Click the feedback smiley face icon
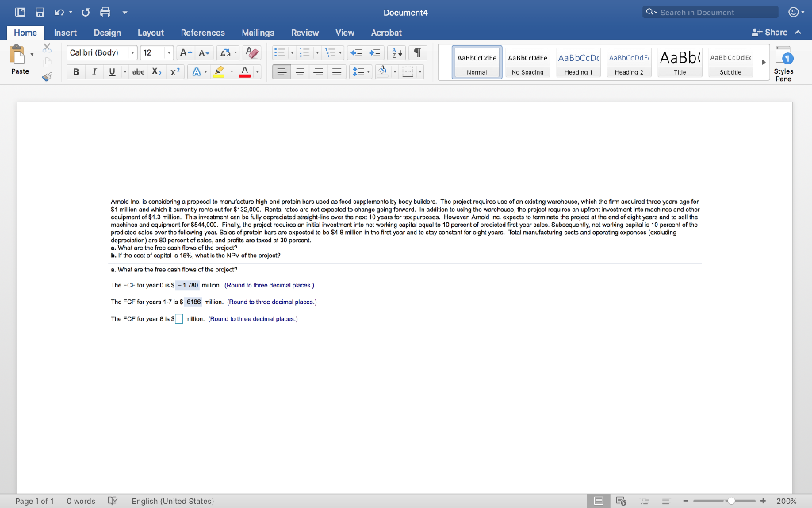This screenshot has width=812, height=508. click(x=793, y=12)
